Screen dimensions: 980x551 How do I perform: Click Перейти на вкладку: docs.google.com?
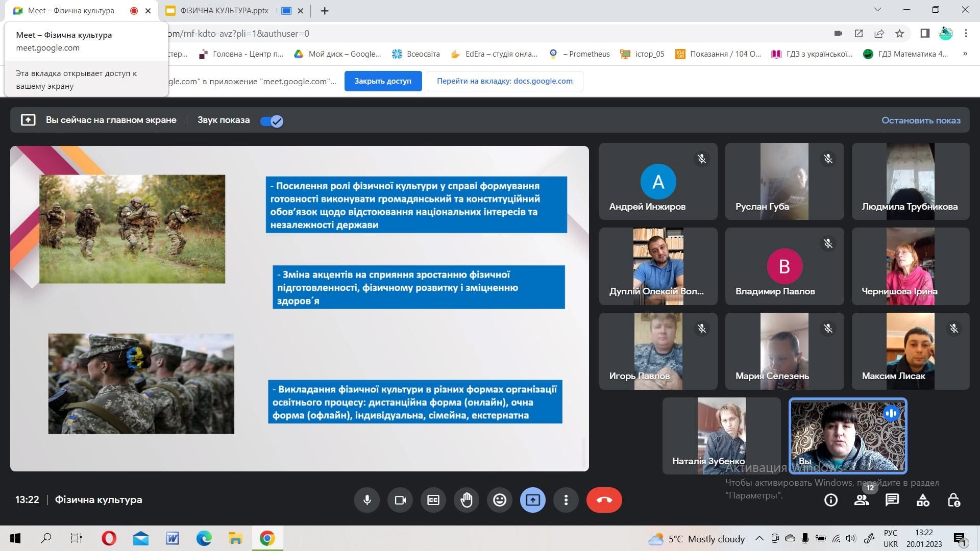pyautogui.click(x=505, y=81)
